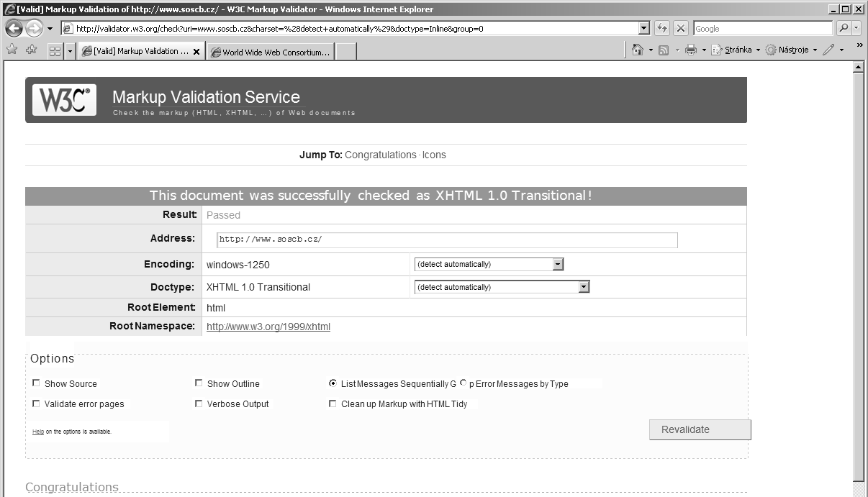This screenshot has width=868, height=497.
Task: Open the Favorites Center star
Action: tap(12, 50)
